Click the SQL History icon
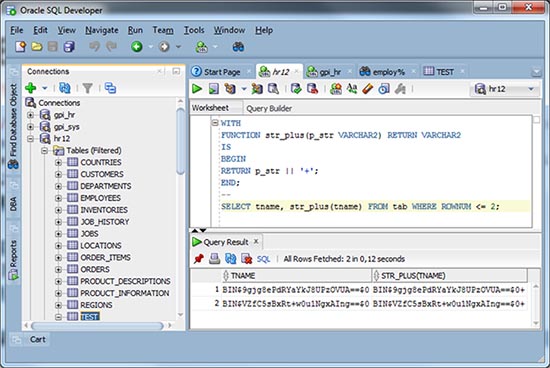The width and height of the screenshot is (550, 368). click(384, 89)
